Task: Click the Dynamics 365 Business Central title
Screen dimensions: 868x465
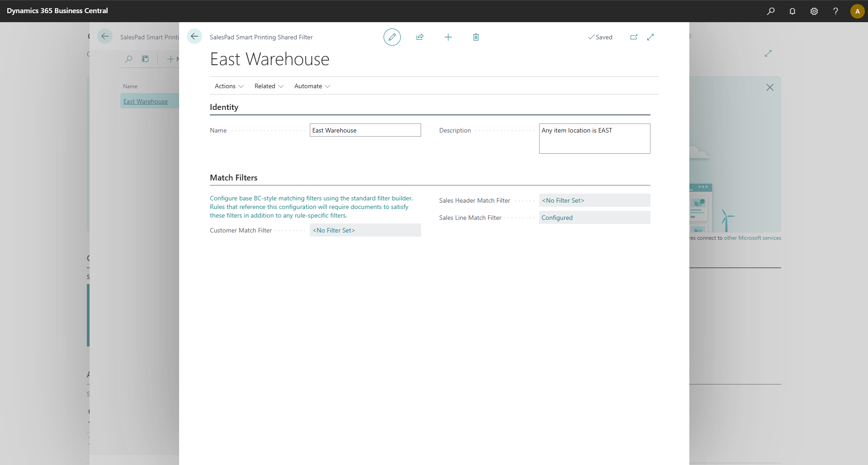Action: (x=57, y=11)
